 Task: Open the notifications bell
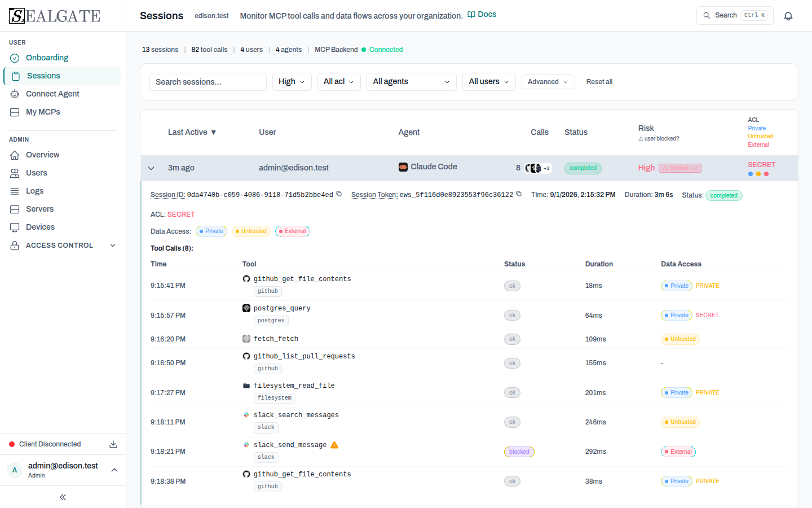788,16
